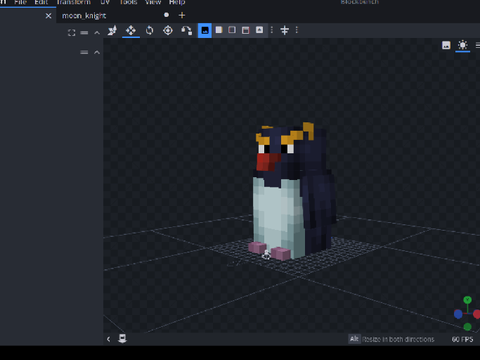This screenshot has width=480, height=360.
Task: Open the UV menu
Action: coord(105,2)
